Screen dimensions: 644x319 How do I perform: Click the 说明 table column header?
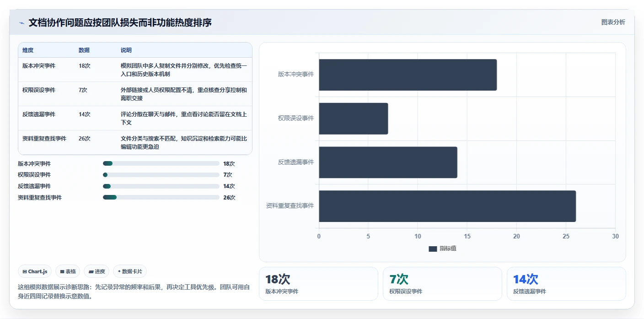click(x=126, y=50)
